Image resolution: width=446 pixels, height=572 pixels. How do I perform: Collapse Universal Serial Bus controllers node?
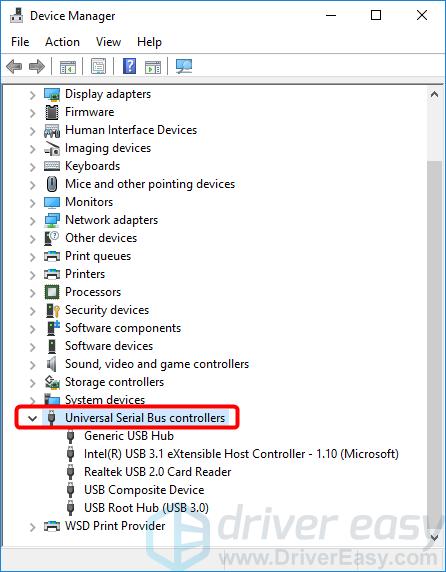[x=33, y=418]
